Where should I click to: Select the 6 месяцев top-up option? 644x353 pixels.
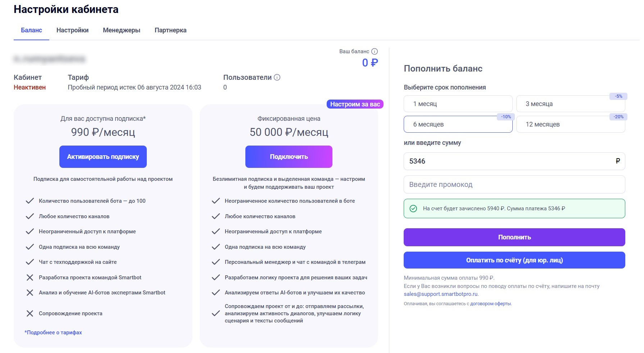click(458, 124)
